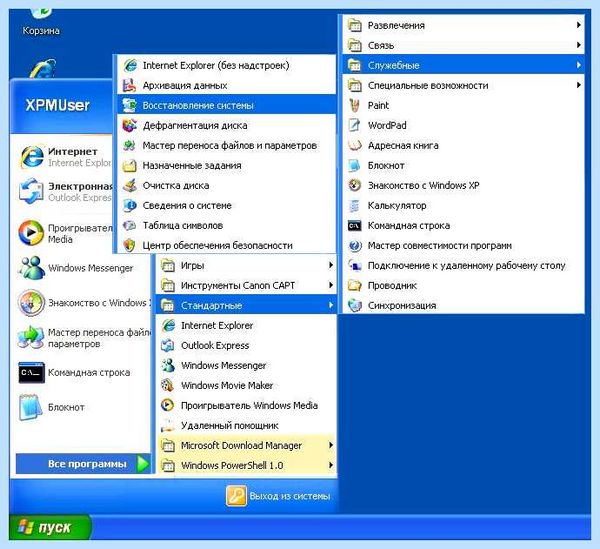
Task: Click the Блокнот icon in Стандартные menu
Action: 355,165
